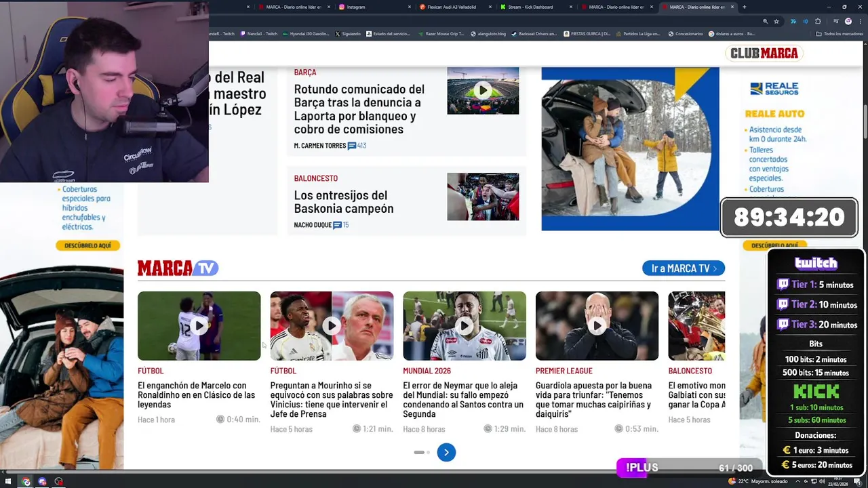Click the Reale car snow ad image

(x=630, y=149)
